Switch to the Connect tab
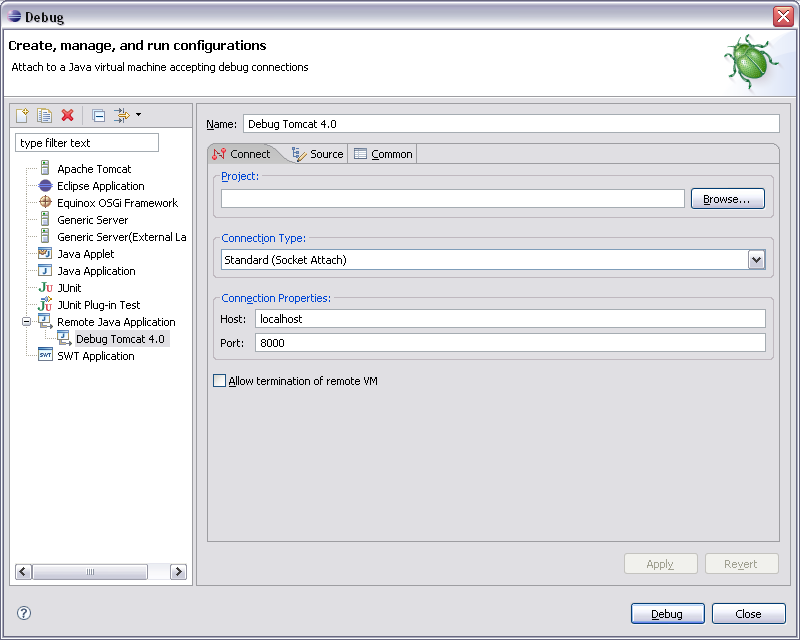 (242, 154)
